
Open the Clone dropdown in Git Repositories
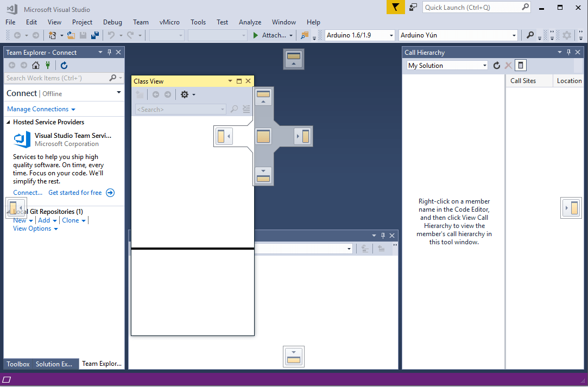(83, 220)
